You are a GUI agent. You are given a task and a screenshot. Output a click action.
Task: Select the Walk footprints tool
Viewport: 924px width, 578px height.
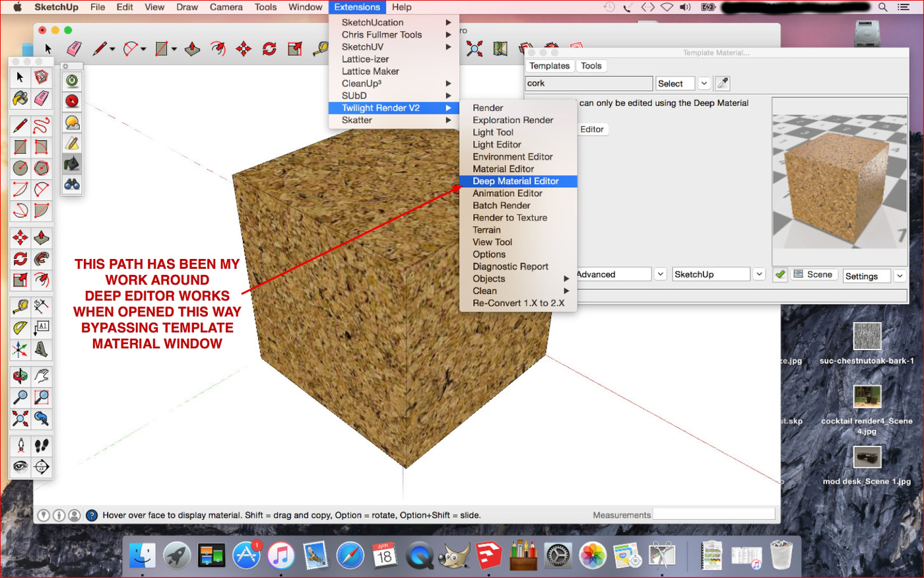(42, 445)
